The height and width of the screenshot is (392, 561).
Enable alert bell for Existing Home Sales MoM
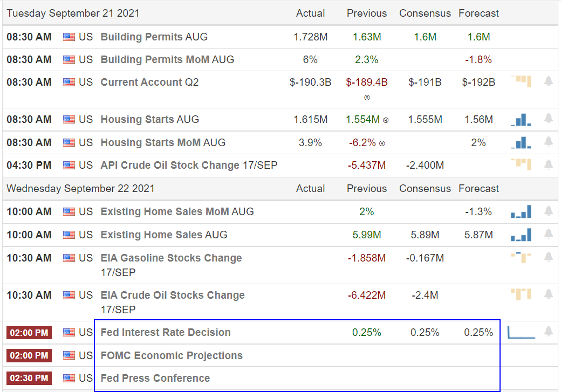pyautogui.click(x=549, y=211)
